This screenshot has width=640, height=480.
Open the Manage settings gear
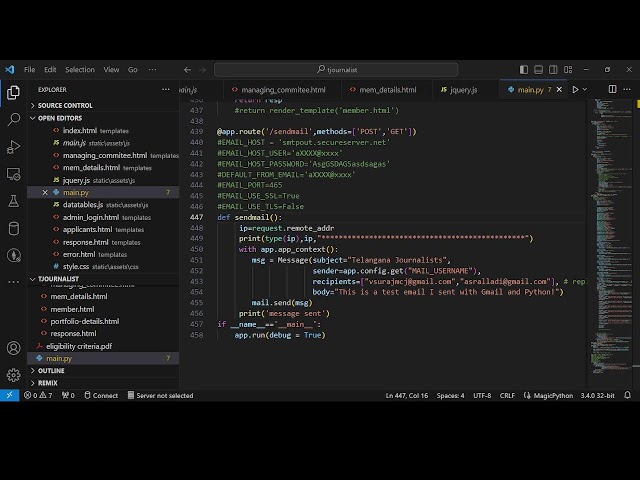pyautogui.click(x=13, y=375)
